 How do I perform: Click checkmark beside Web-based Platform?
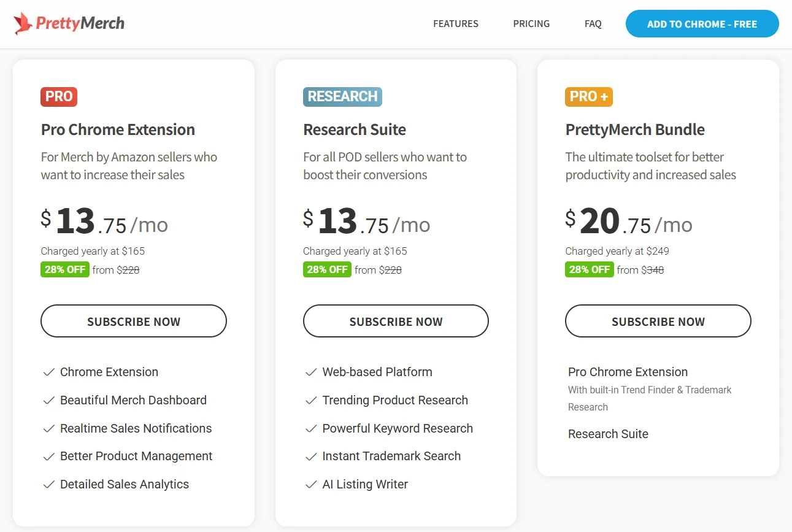[x=311, y=372]
